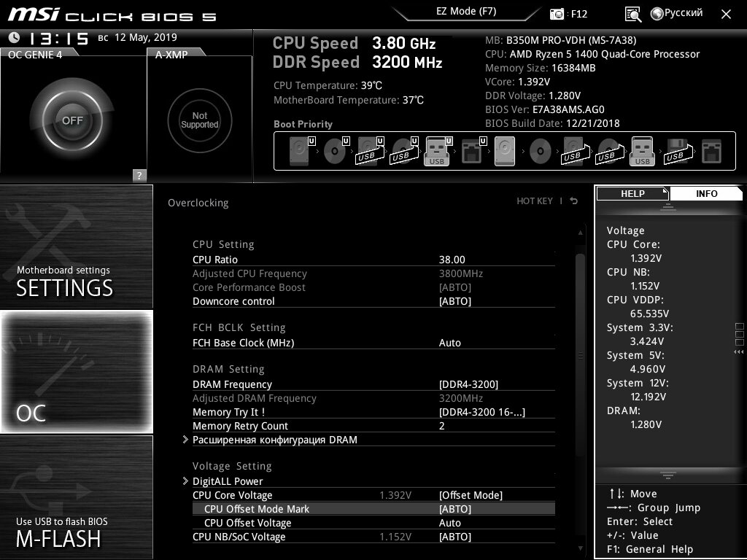
Task: Select the UEFI CD/DVD boot device icon
Action: click(x=336, y=151)
